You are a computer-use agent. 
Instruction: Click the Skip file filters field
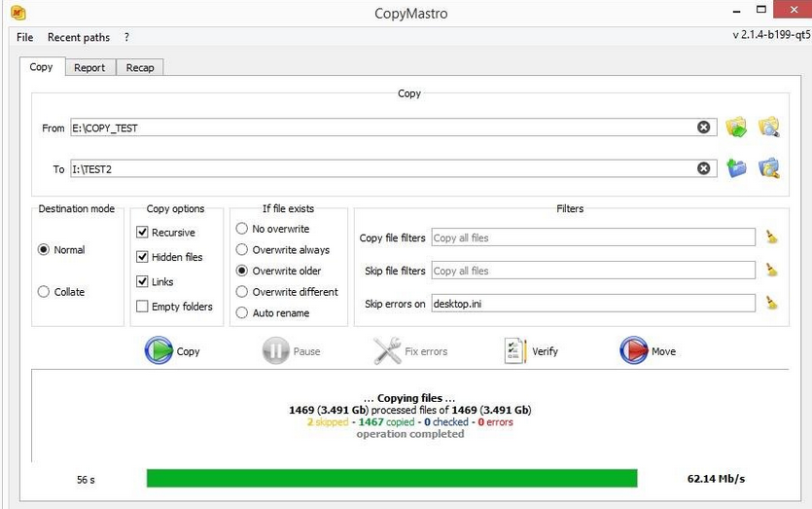tap(593, 271)
